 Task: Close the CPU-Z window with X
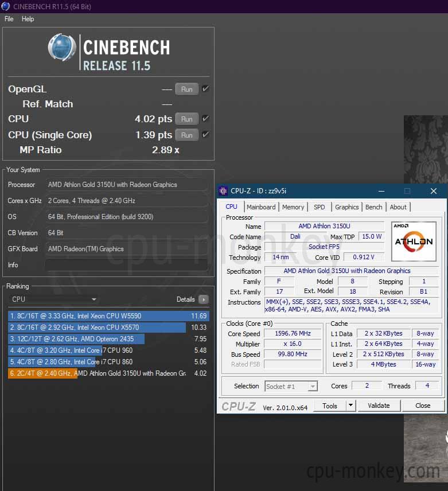tap(434, 191)
